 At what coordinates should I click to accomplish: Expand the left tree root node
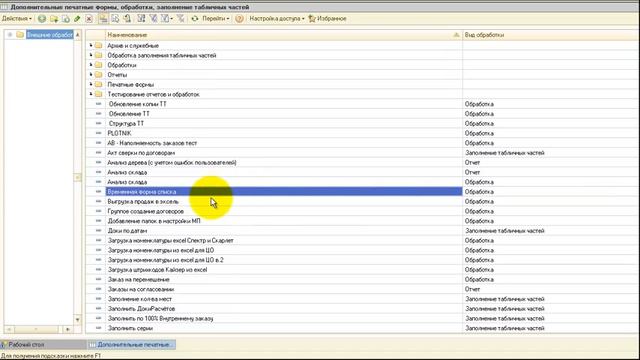[10, 35]
